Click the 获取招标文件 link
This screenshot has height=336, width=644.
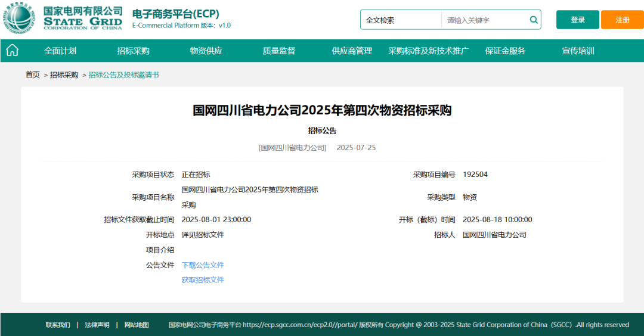click(x=203, y=280)
